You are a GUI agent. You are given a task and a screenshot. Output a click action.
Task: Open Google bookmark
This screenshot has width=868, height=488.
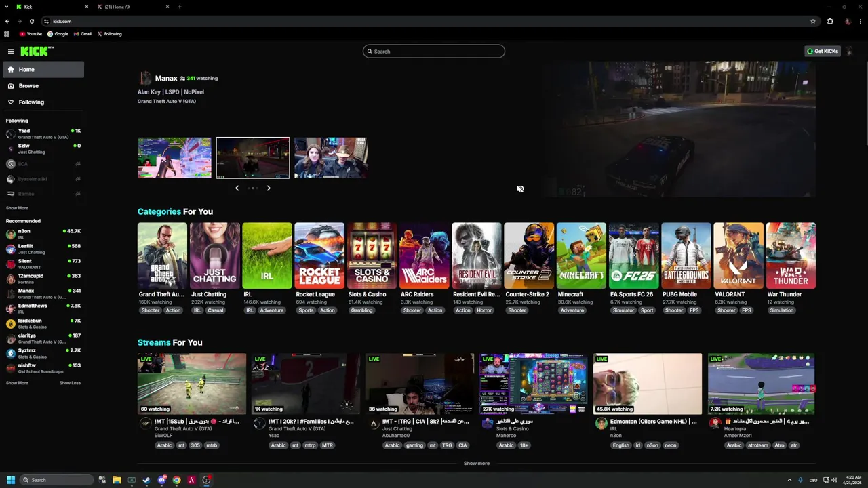(58, 33)
